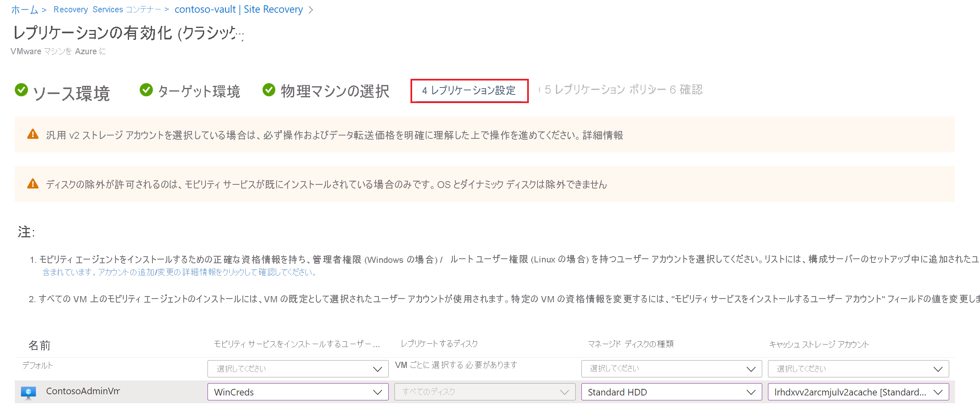The image size is (980, 416).
Task: Click the VMware マシンを Azure に subtitle
Action: tap(58, 51)
